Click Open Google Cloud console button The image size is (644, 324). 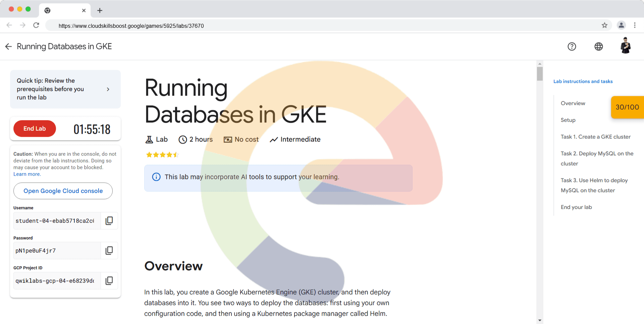pos(63,191)
